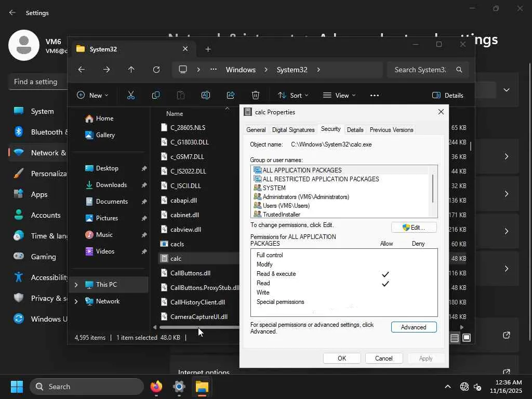Select Administrators (VM6\Administrators) entry

point(305,197)
